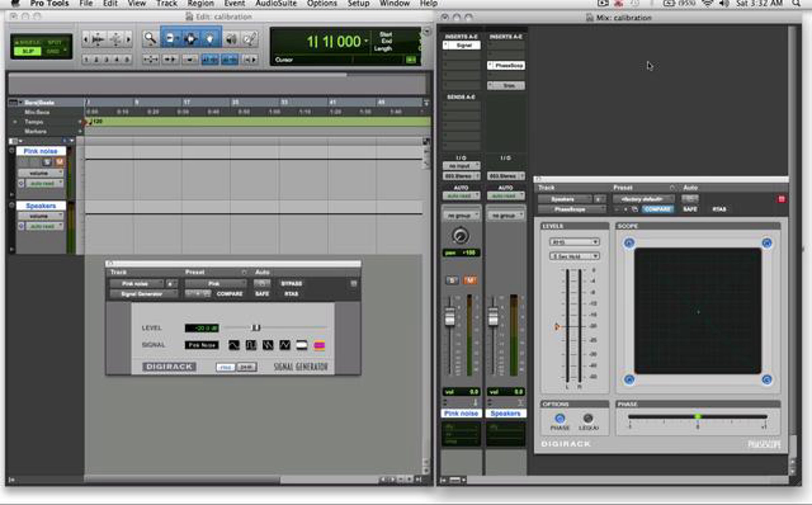This screenshot has width=812, height=505.
Task: Choose the sine wave signal icon
Action: tap(234, 345)
